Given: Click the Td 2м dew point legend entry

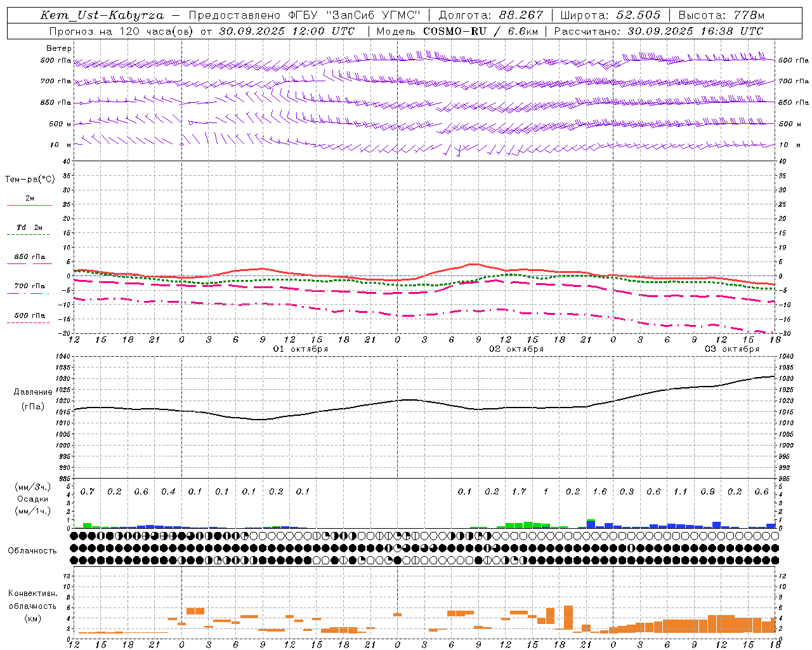Looking at the screenshot, I should point(29,227).
